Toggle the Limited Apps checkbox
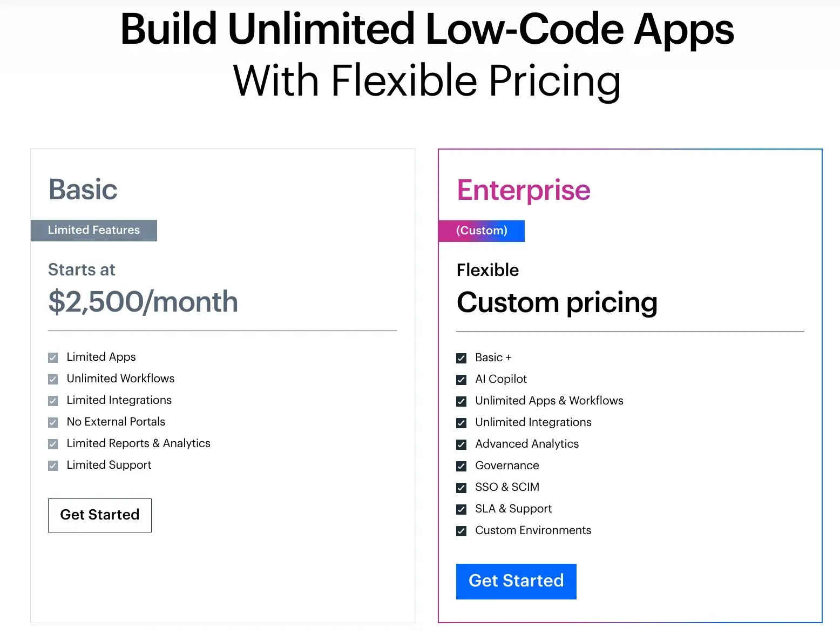840x634 pixels. [53, 358]
